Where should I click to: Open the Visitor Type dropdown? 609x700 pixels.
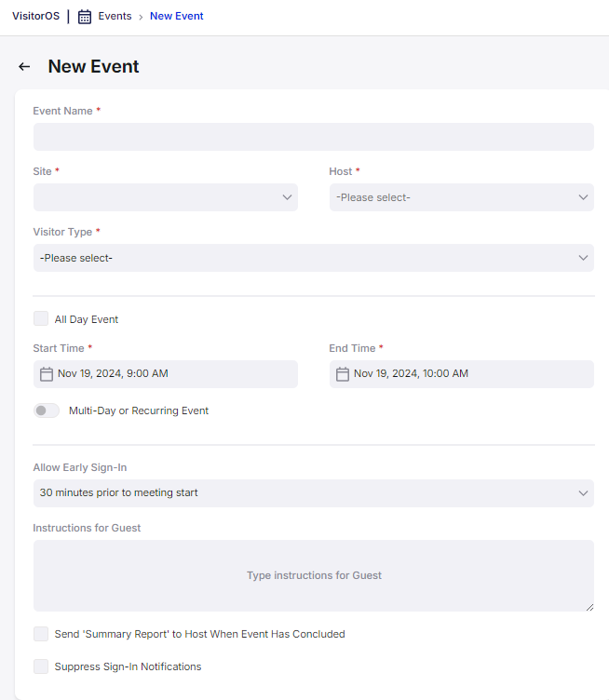[314, 258]
